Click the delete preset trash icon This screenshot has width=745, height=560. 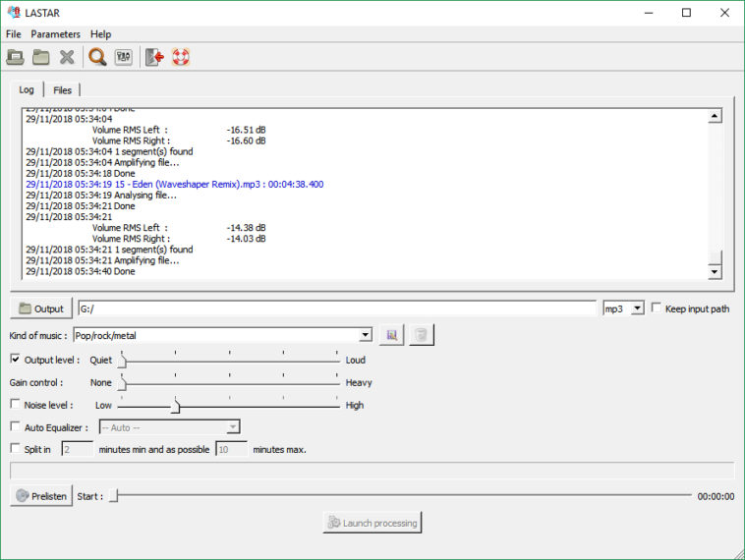coord(421,335)
